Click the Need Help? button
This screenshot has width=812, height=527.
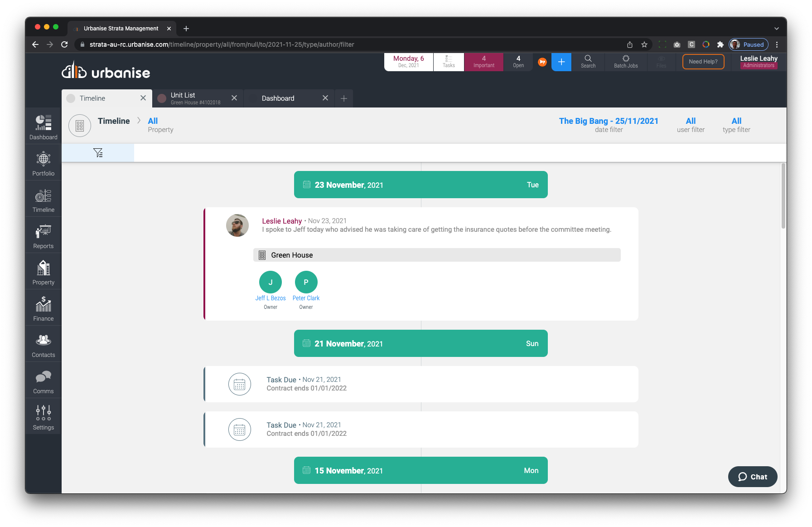pyautogui.click(x=703, y=62)
